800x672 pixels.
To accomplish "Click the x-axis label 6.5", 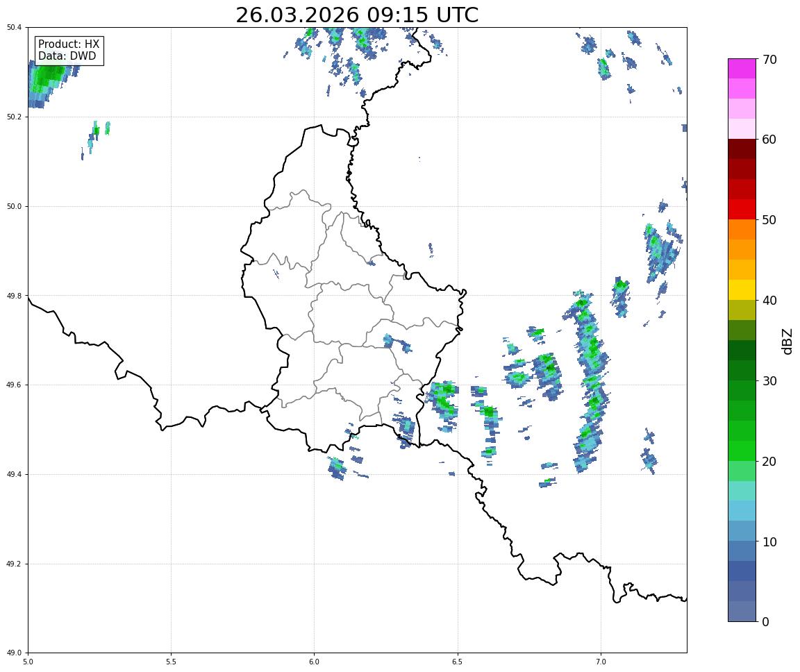I will pos(458,662).
